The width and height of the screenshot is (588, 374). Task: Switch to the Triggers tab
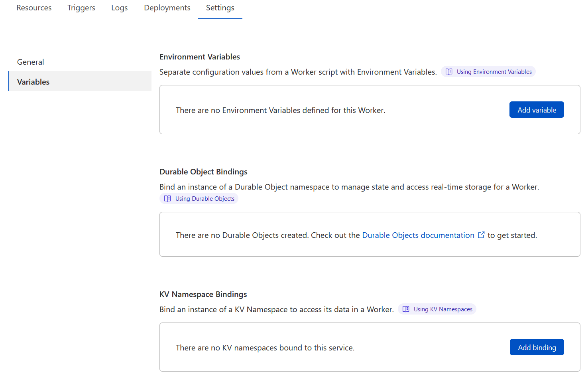coord(81,8)
